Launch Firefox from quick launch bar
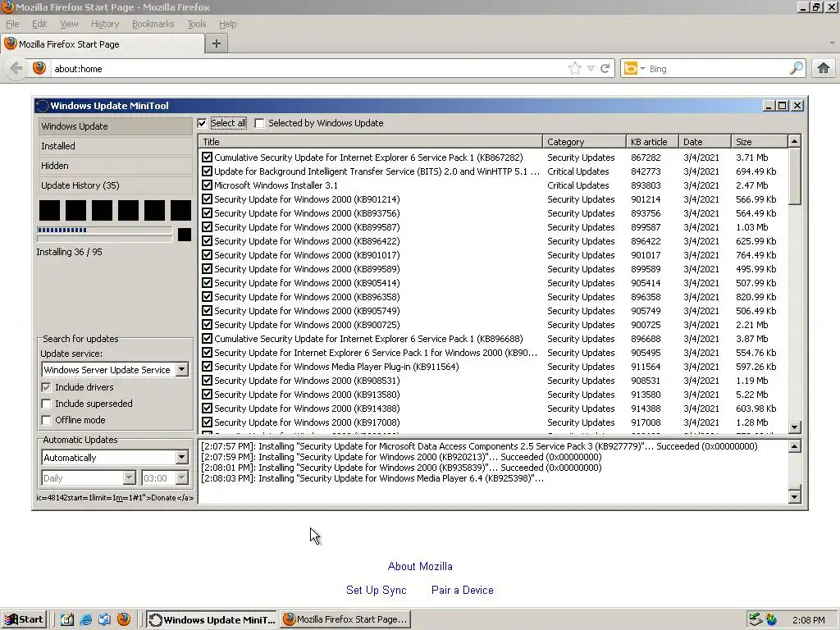Viewport: 840px width, 630px height. (x=124, y=619)
